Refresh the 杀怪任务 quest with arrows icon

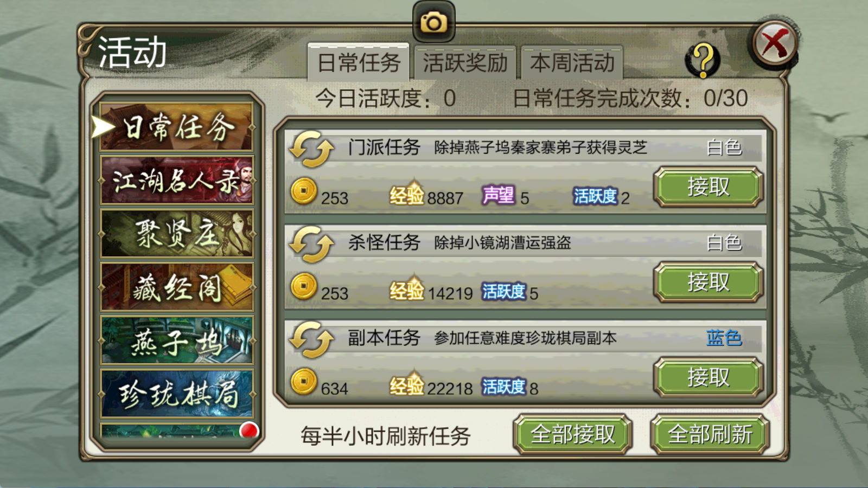coord(311,243)
